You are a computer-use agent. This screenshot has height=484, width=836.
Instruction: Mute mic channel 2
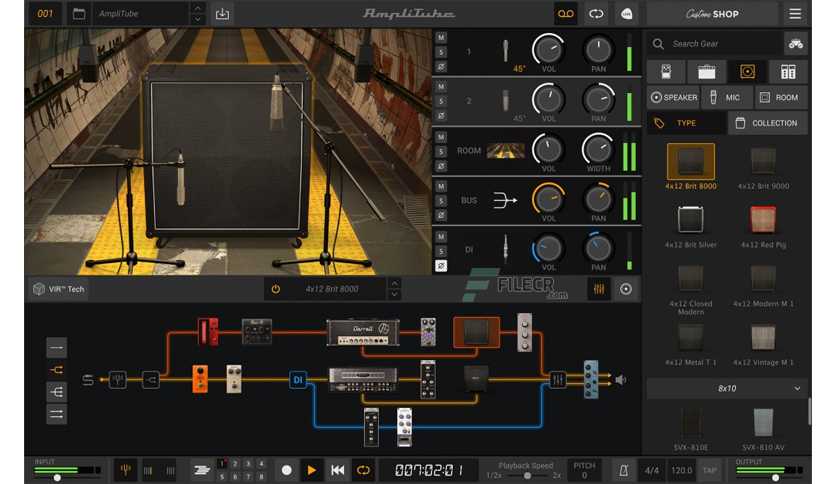[441, 87]
